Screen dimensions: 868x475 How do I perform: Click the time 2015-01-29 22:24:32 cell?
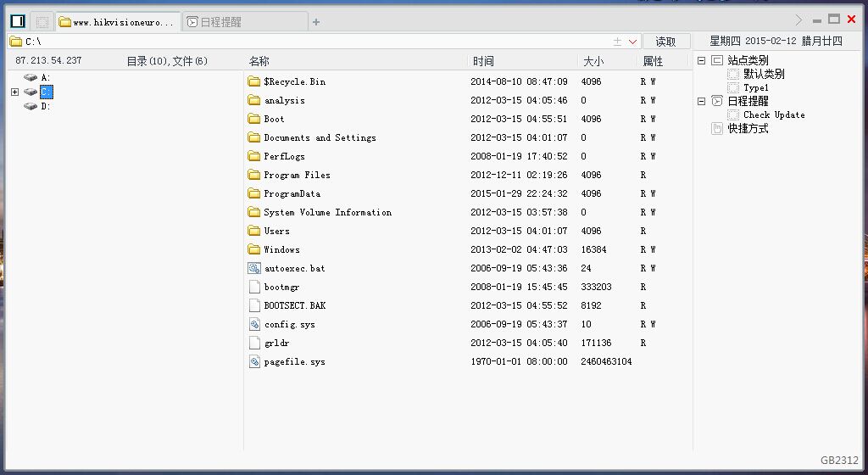pyautogui.click(x=519, y=193)
